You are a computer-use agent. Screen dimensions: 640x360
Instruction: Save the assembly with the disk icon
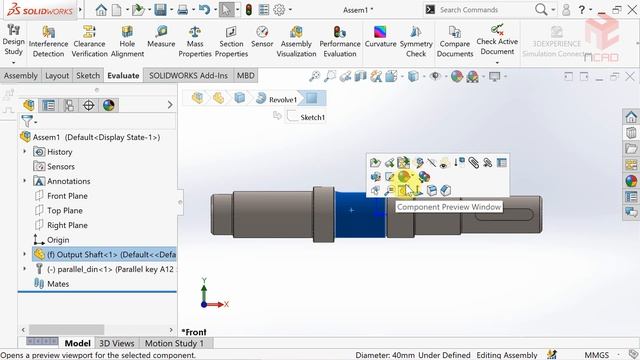tap(160, 9)
